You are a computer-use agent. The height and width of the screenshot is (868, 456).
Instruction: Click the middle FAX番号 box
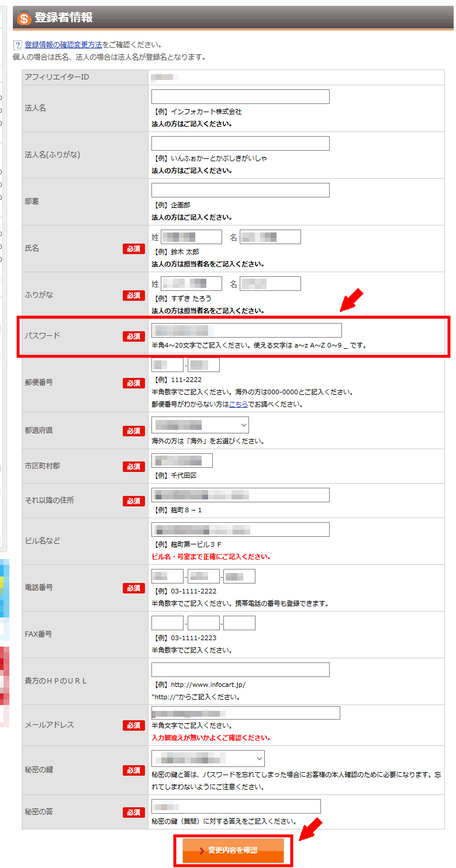(203, 623)
